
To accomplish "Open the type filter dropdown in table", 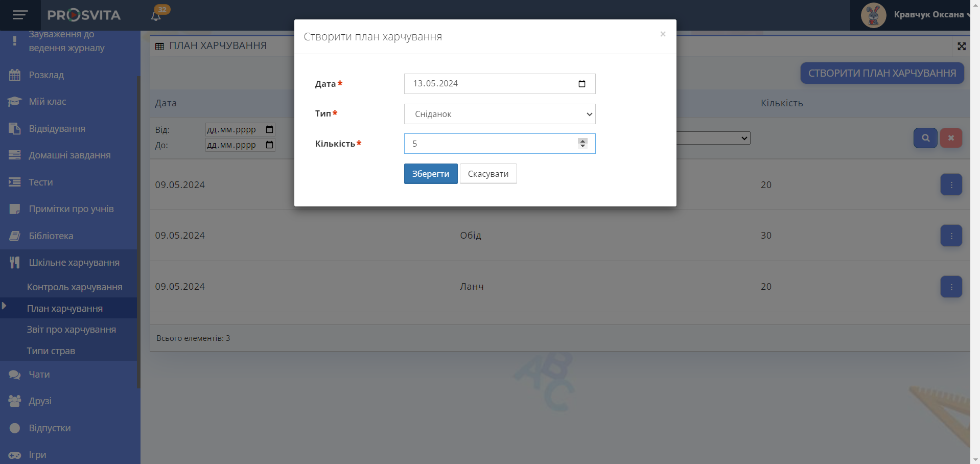I will tap(713, 138).
